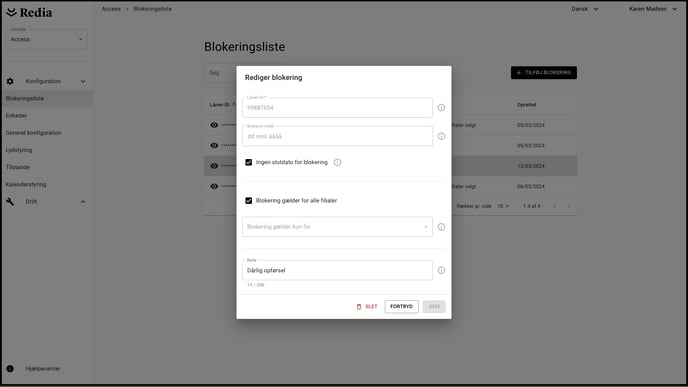Image resolution: width=688 pixels, height=387 pixels.
Task: Reveal Låner-ID in the 05/03/2024 first row
Action: pos(214,125)
